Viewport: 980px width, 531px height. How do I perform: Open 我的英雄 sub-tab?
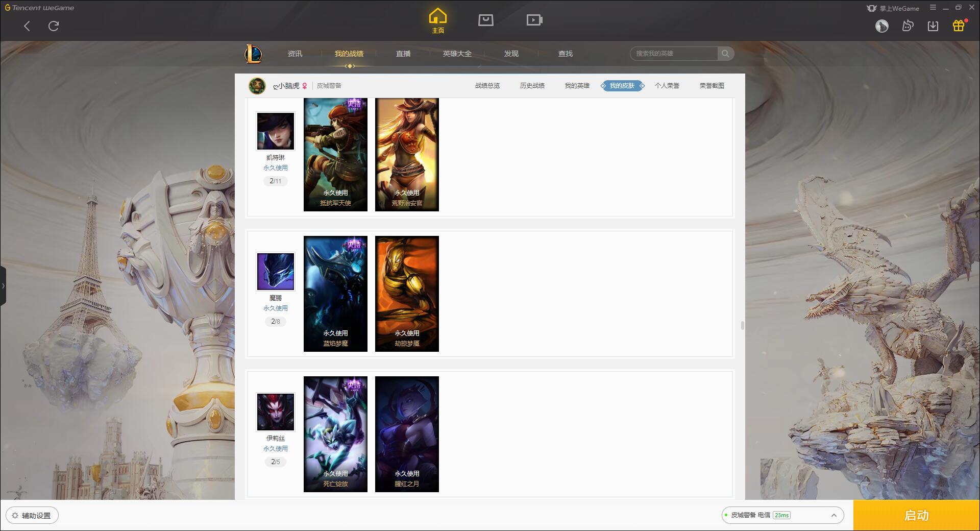577,86
